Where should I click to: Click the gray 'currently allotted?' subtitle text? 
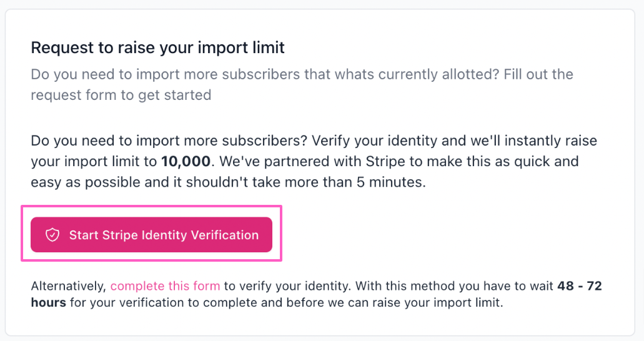[x=438, y=74]
